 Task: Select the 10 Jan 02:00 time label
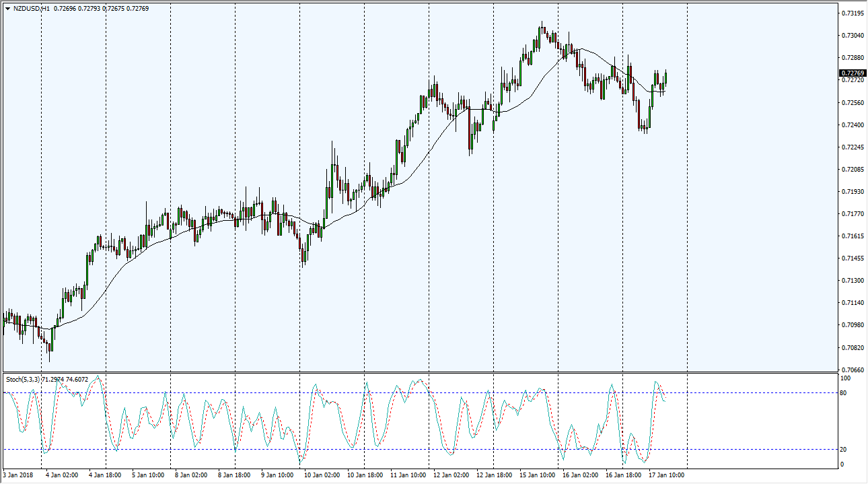point(320,475)
